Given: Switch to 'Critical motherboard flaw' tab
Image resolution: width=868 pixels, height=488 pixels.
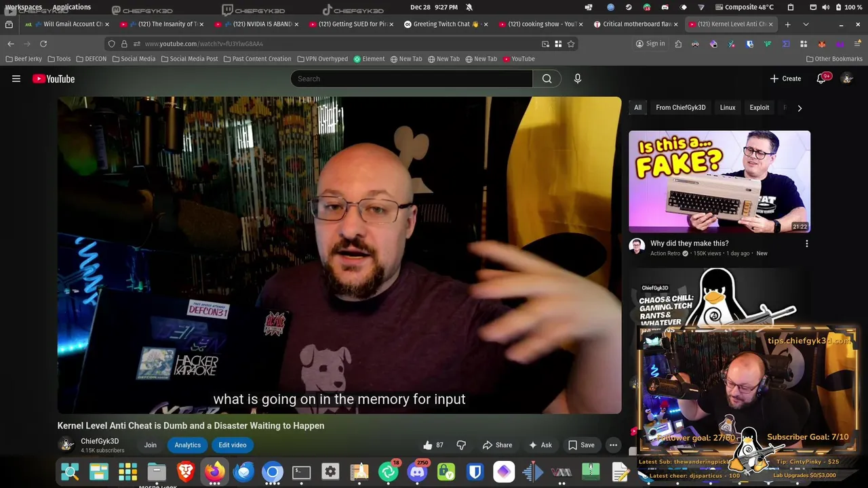Looking at the screenshot, I should (x=636, y=24).
